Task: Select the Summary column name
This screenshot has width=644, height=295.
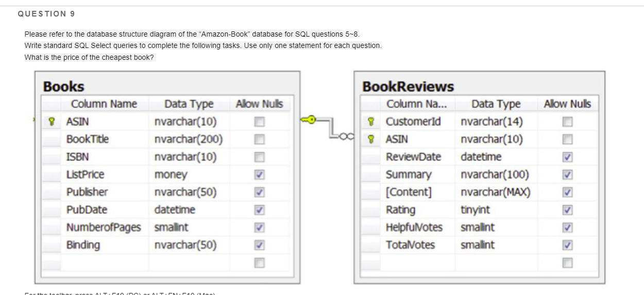Action: [x=409, y=175]
